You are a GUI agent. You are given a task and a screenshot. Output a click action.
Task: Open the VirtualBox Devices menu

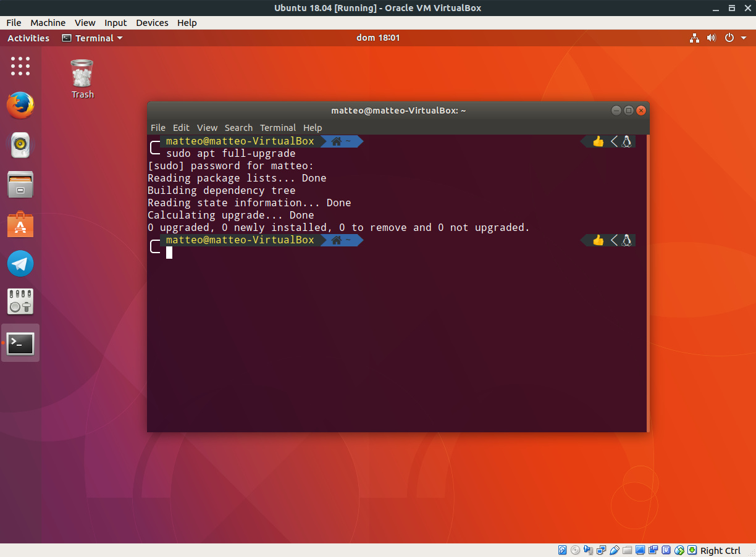coord(152,23)
